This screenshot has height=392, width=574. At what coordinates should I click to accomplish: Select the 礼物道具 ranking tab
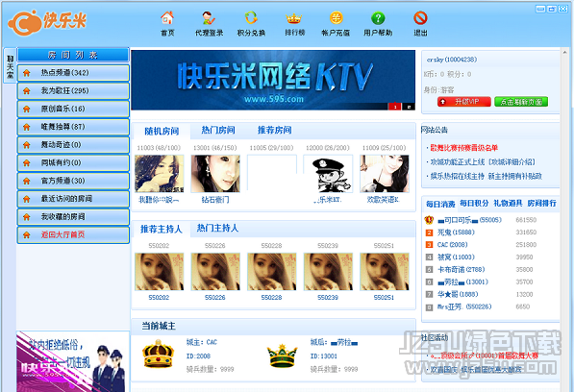[508, 204]
